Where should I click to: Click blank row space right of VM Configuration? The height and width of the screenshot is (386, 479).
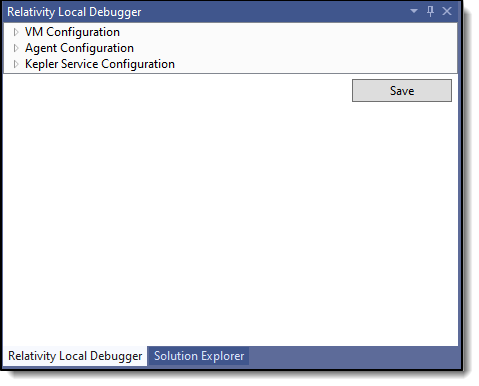point(288,32)
